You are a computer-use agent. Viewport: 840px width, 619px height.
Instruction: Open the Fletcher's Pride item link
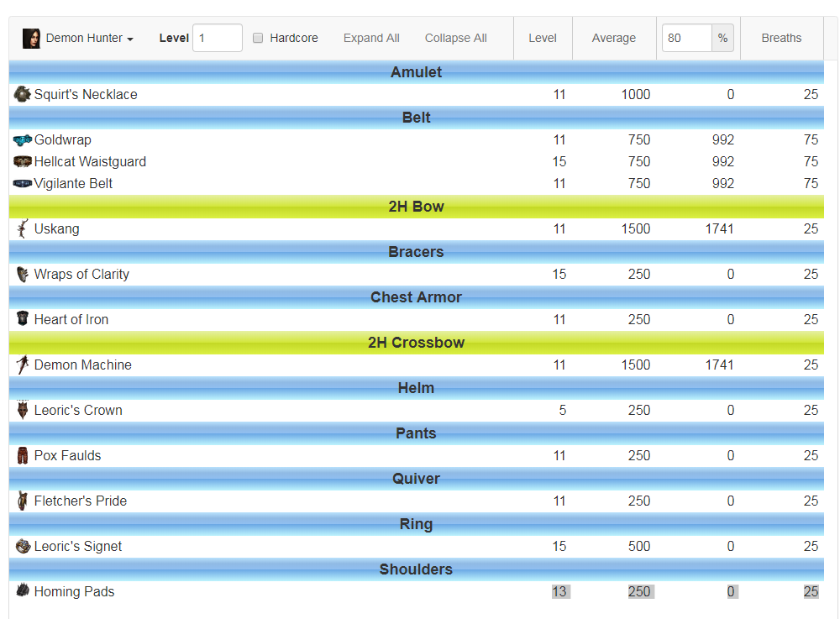tap(81, 501)
